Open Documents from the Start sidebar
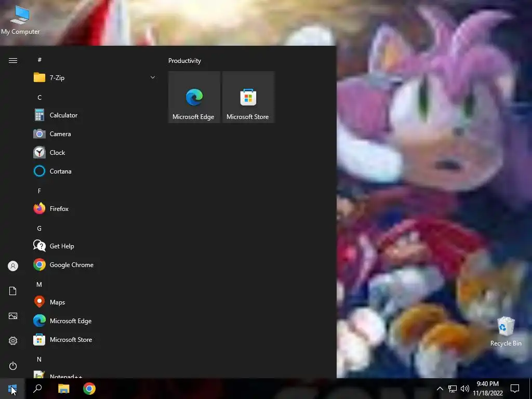The width and height of the screenshot is (532, 399). pyautogui.click(x=13, y=291)
